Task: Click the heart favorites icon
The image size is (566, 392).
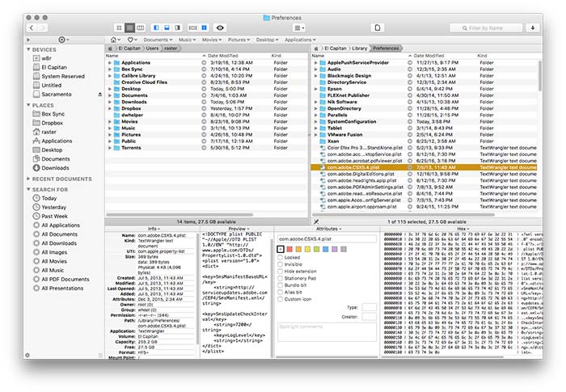Action: coord(132,39)
